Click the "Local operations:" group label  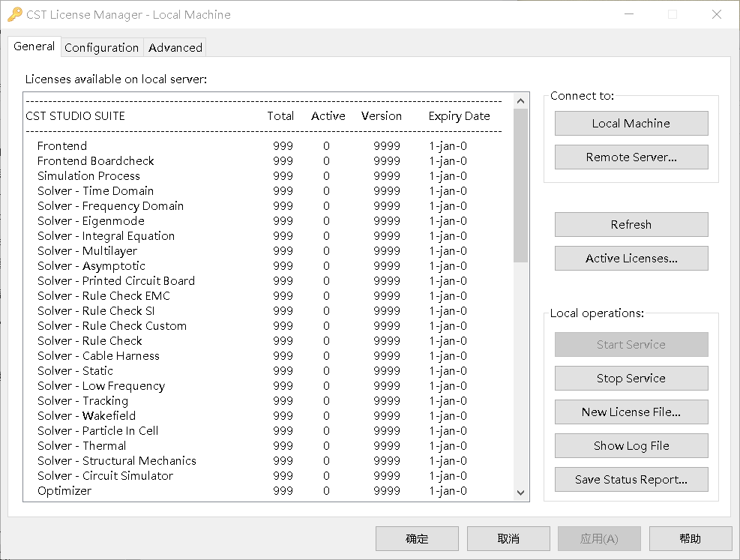click(597, 313)
